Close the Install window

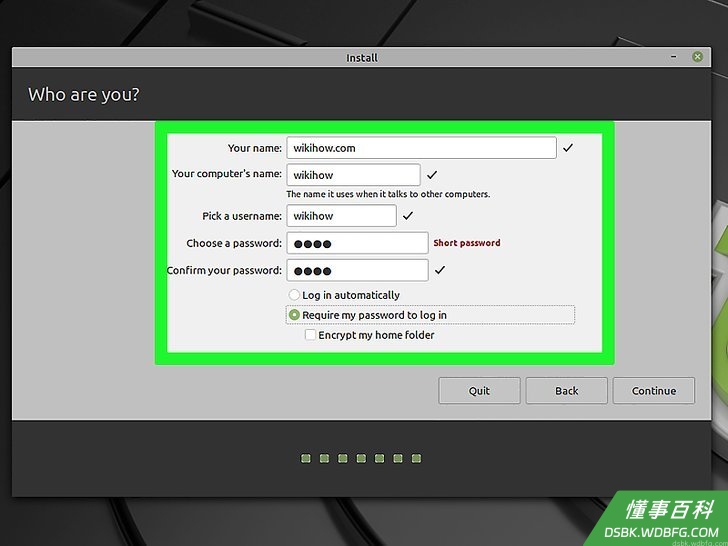pos(697,57)
